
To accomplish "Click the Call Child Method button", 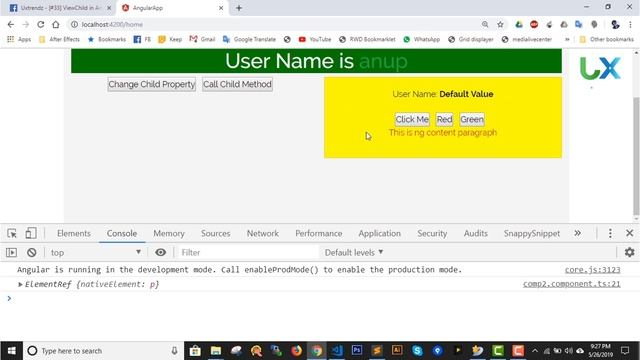I will point(237,84).
